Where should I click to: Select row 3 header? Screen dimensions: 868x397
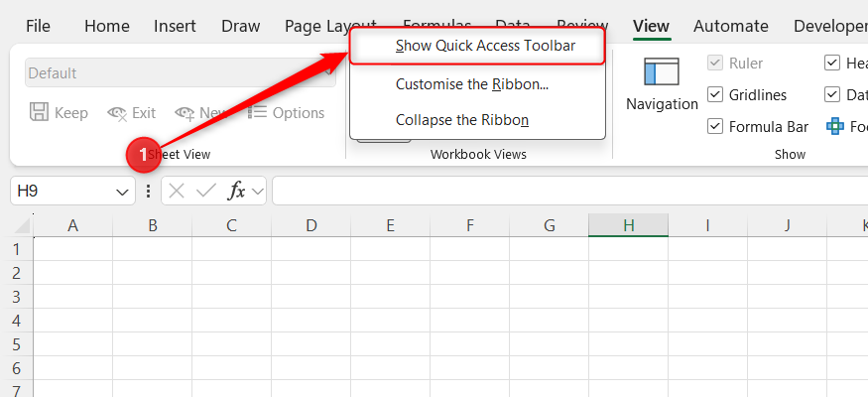(x=17, y=297)
